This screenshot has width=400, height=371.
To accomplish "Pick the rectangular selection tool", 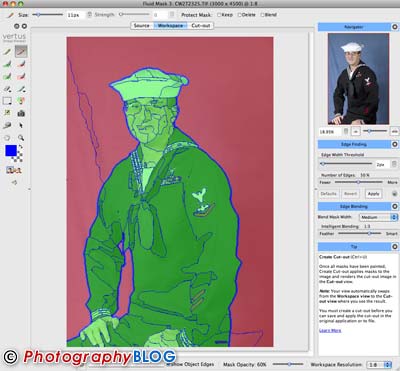I will pyautogui.click(x=7, y=101).
